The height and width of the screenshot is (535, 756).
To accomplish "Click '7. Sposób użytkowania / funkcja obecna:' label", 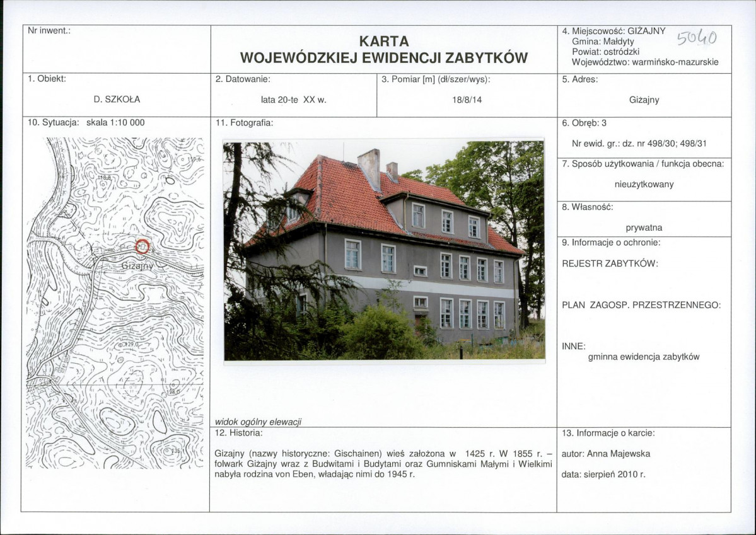I will point(643,164).
